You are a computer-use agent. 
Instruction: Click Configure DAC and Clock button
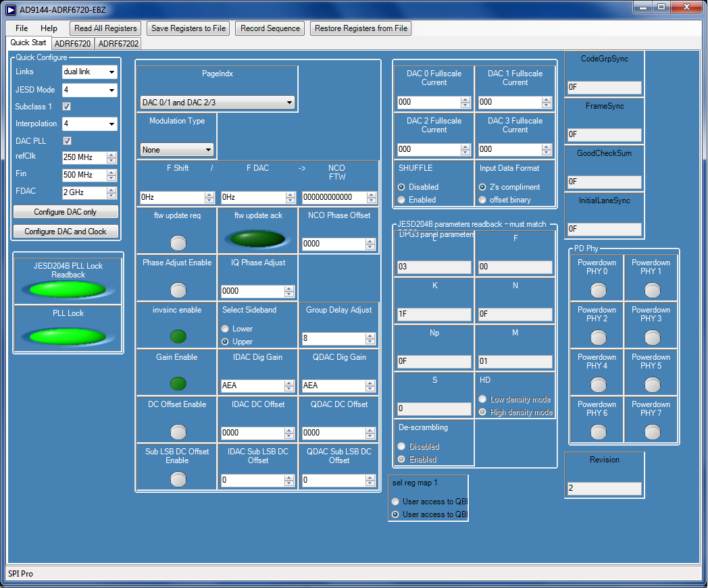(66, 231)
